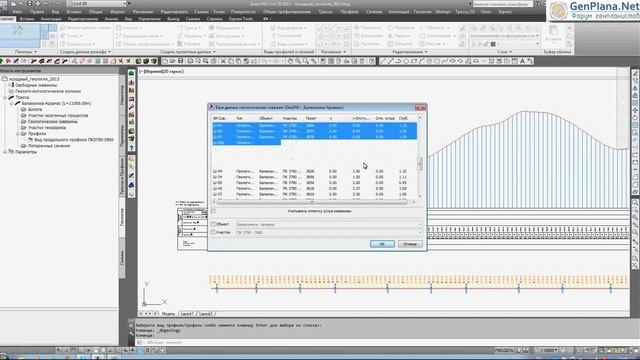Click the green globe icon in geology toolbar

[x=138, y=61]
